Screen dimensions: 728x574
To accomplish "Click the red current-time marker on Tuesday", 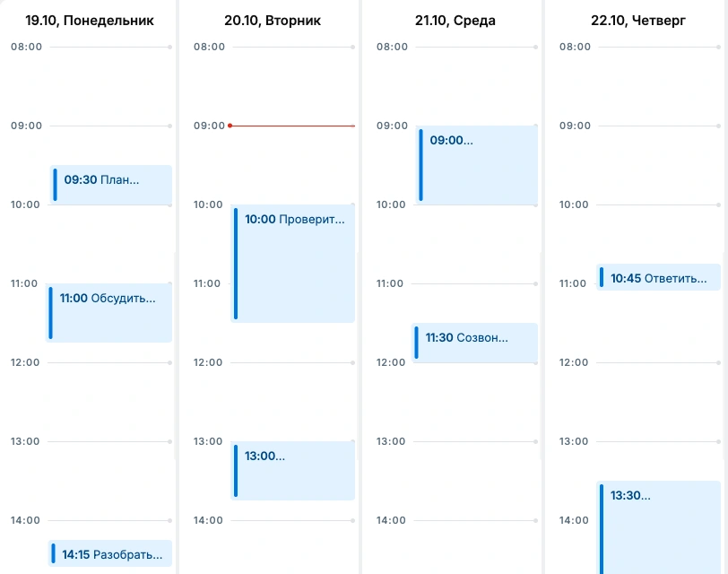I will point(291,126).
